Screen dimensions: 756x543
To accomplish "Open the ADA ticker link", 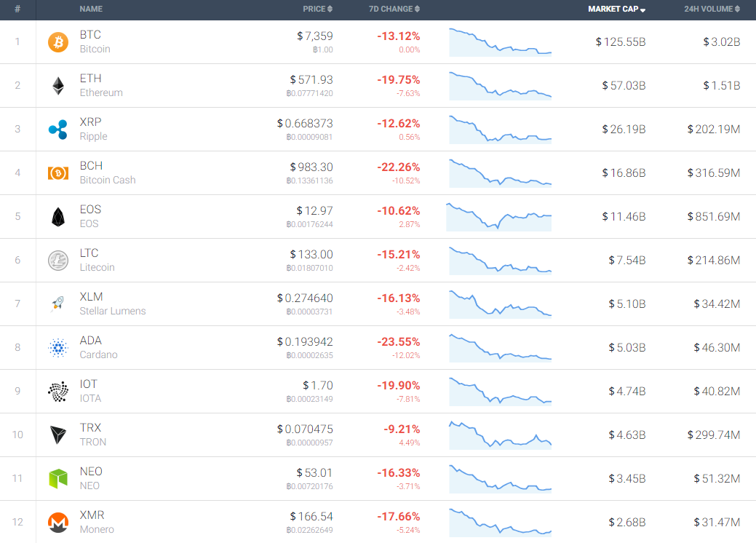I will point(91,341).
